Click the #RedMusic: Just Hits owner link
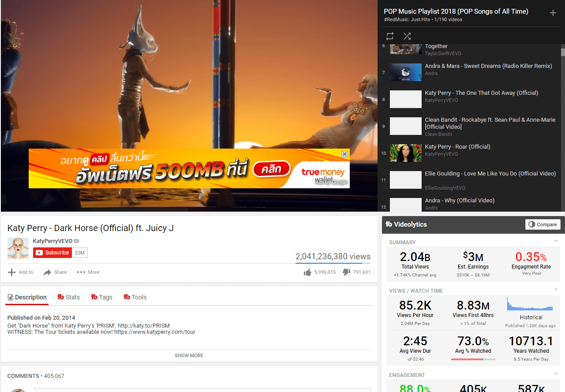 click(x=408, y=20)
